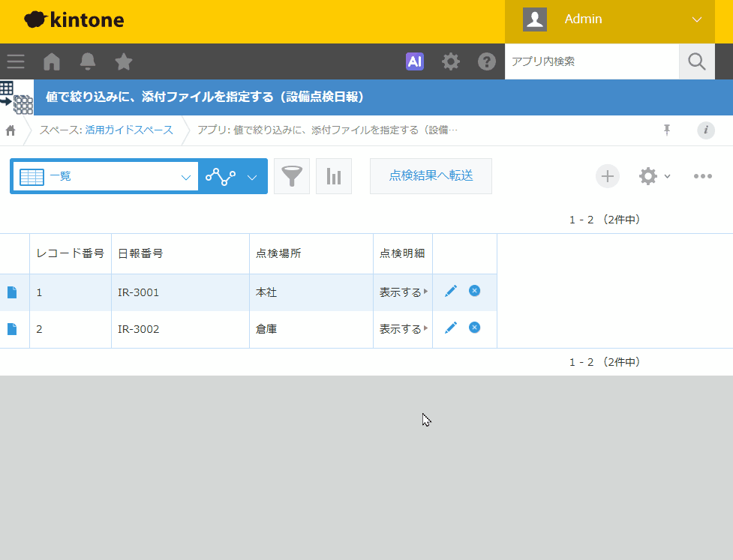
Task: Expand 表示する for record IR-3002
Action: [x=404, y=329]
